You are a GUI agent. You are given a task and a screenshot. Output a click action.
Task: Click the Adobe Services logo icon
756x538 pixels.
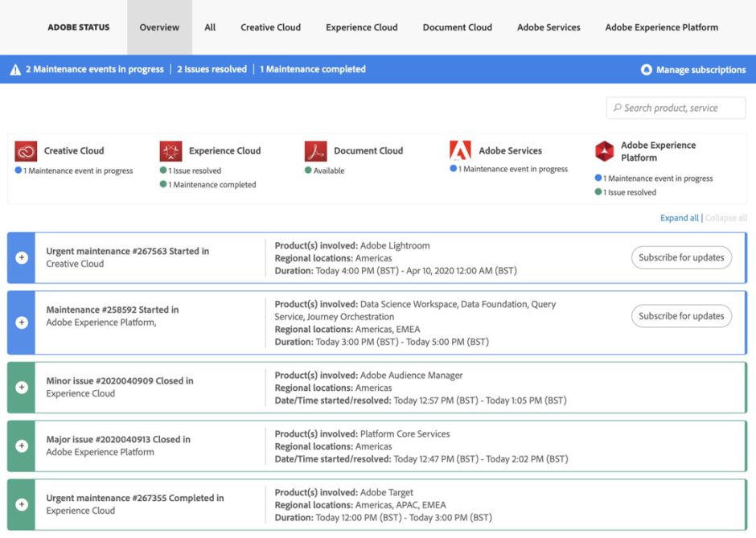click(x=460, y=150)
